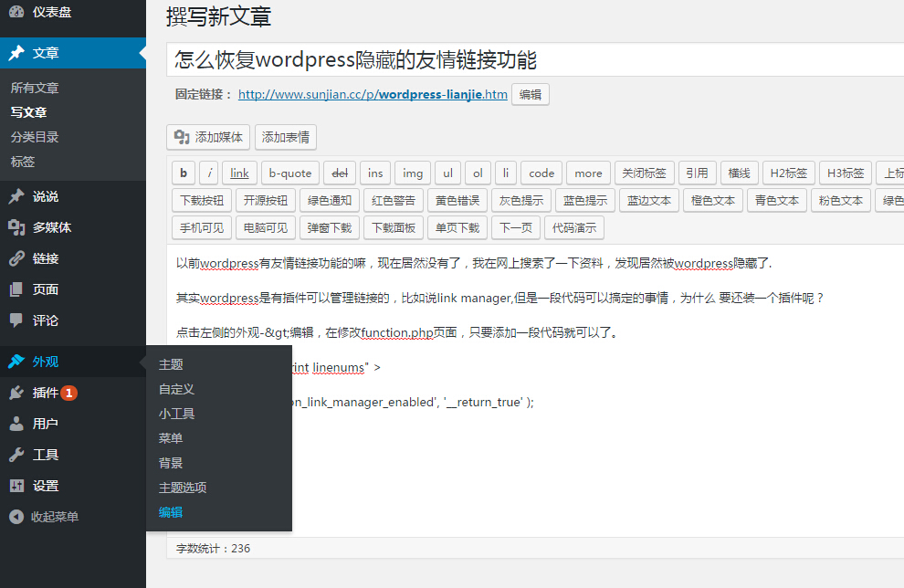Click the paintbrush icon for 外观

click(x=16, y=362)
